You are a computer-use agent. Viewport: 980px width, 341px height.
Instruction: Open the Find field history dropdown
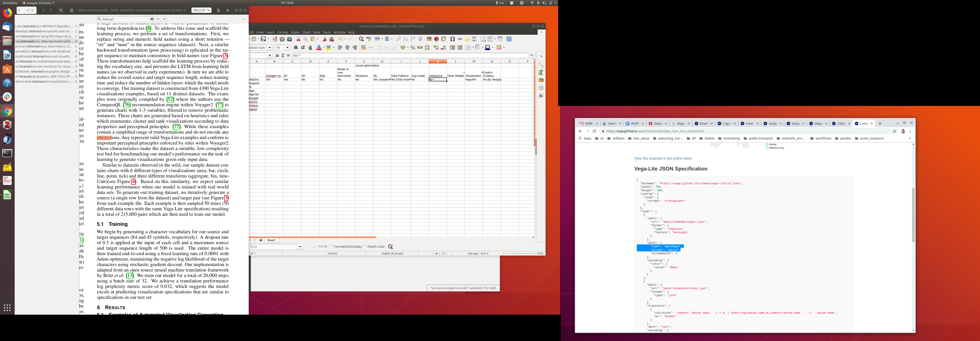(x=300, y=247)
